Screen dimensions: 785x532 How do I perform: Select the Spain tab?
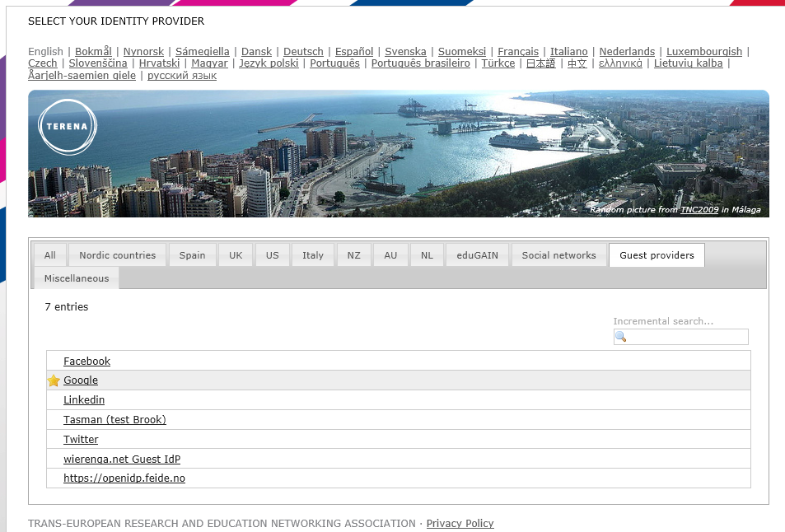pos(192,255)
